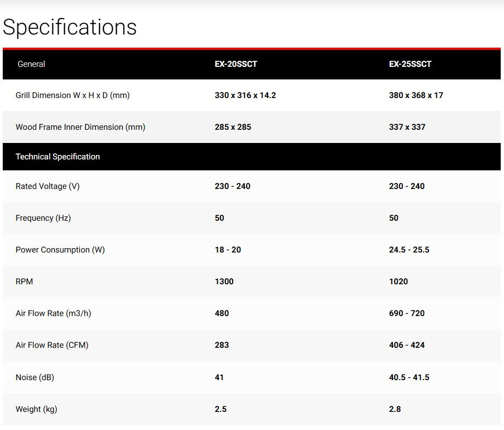Select the 2.8 weight value

(395, 409)
